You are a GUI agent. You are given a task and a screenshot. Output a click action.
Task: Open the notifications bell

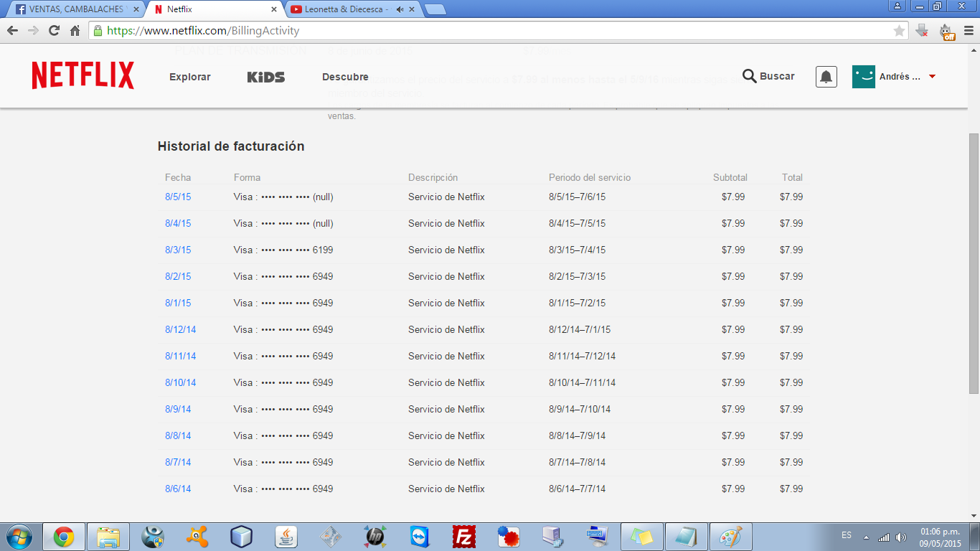826,77
